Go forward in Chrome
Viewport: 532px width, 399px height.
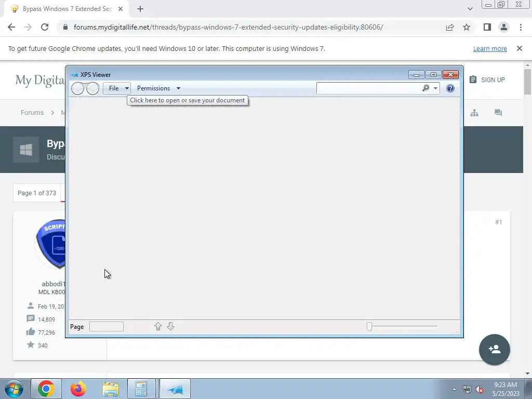click(x=28, y=27)
